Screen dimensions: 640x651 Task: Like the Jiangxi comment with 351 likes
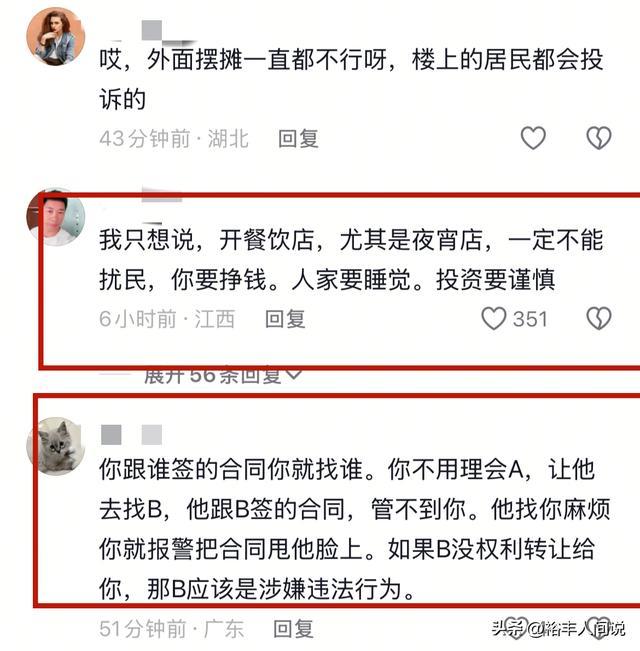click(x=493, y=318)
